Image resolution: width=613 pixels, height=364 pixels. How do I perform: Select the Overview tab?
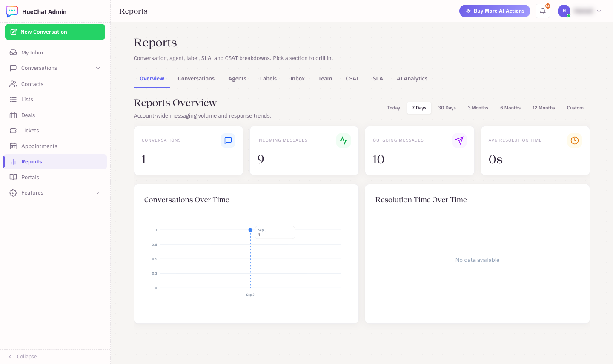pyautogui.click(x=152, y=79)
